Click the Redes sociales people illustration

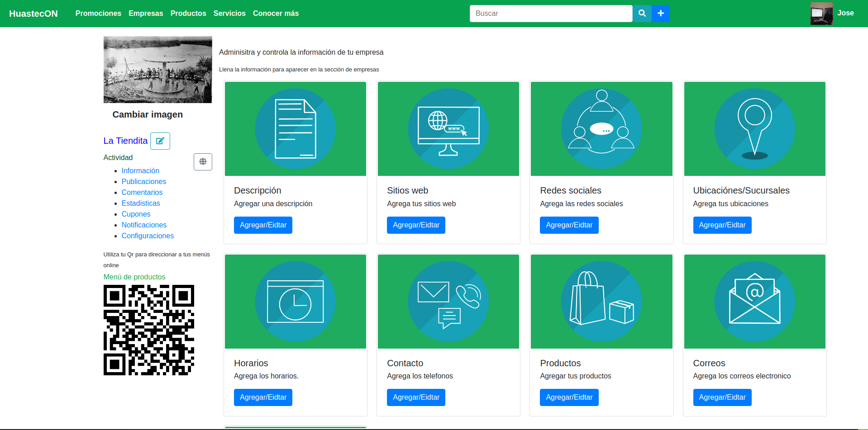click(x=601, y=129)
